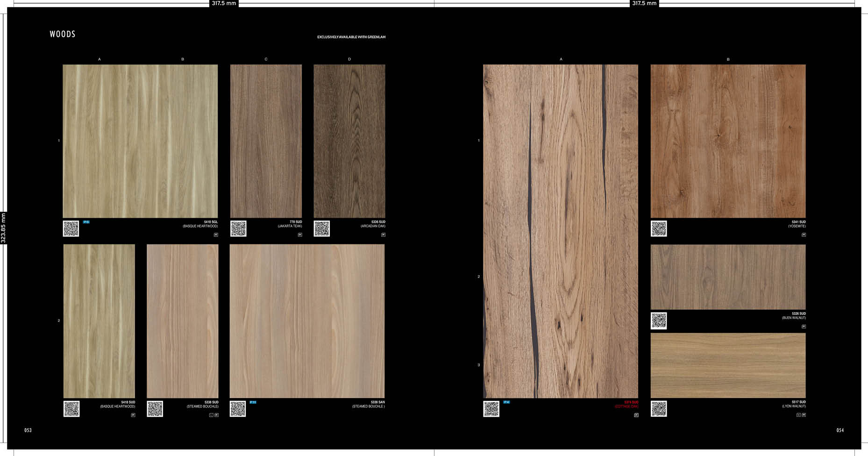Click the 'Exclusively Available with Greenlam' text
This screenshot has height=456, width=868.
[351, 37]
